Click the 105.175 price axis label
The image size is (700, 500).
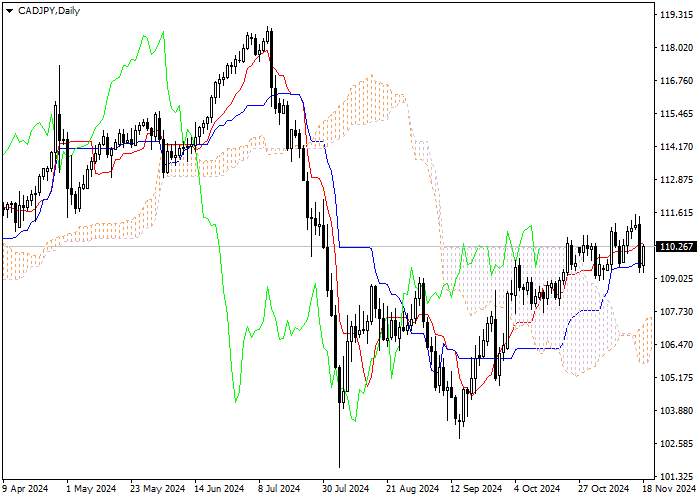click(676, 378)
